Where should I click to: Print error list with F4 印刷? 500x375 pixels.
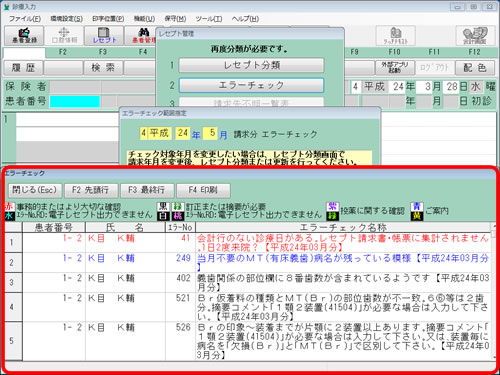pos(203,190)
